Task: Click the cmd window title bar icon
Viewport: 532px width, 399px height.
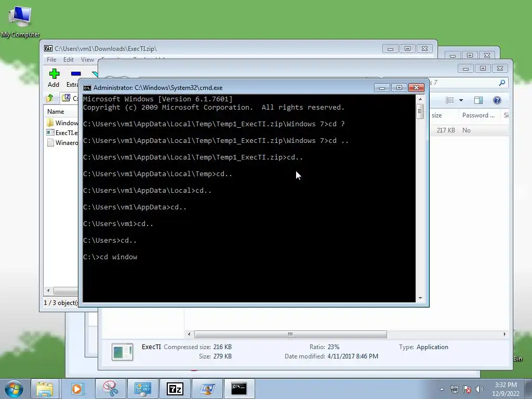Action: click(87, 88)
